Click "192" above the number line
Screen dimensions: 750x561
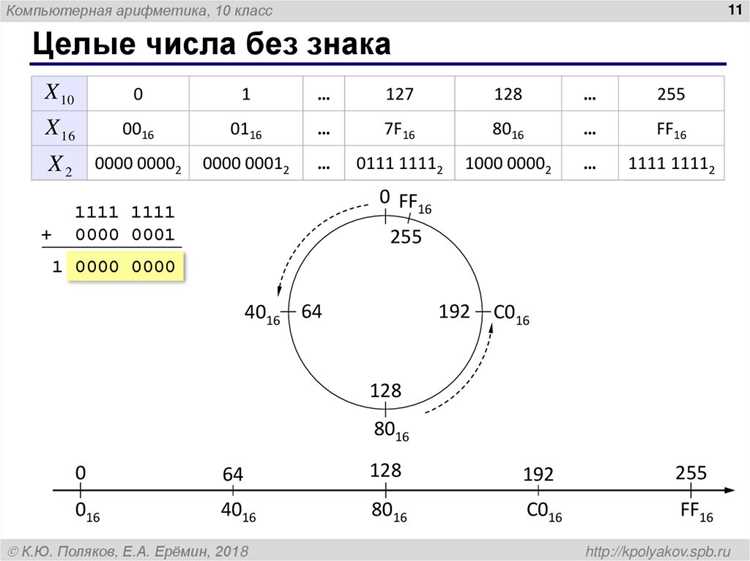(x=538, y=474)
